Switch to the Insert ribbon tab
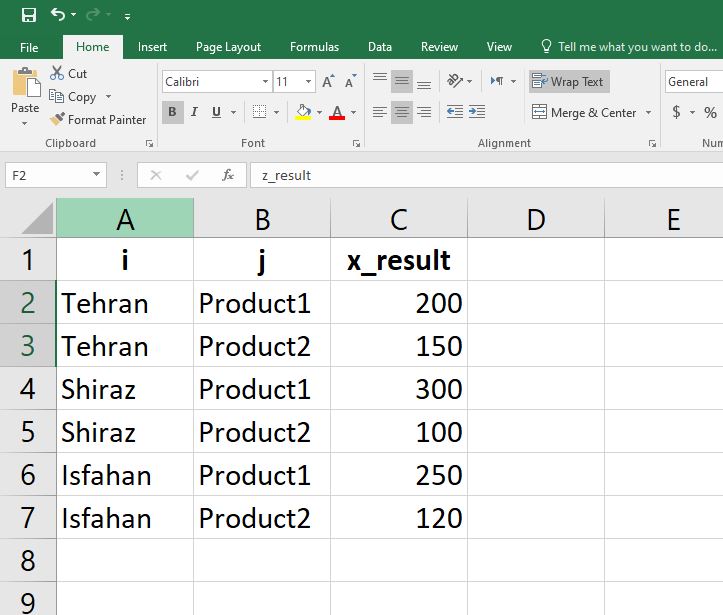The width and height of the screenshot is (723, 615). pyautogui.click(x=152, y=47)
